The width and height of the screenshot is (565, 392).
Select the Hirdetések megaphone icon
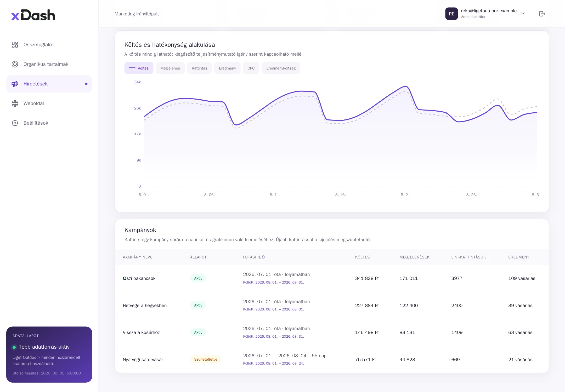(x=15, y=84)
